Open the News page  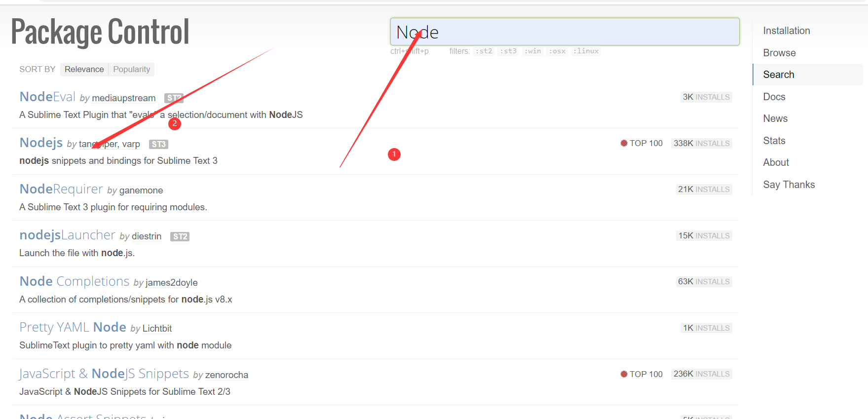point(775,118)
